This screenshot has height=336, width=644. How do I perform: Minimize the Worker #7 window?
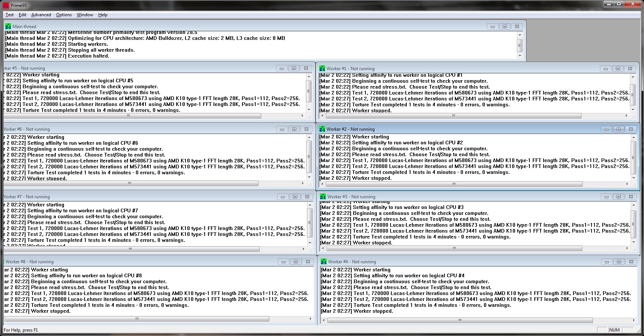click(x=283, y=197)
